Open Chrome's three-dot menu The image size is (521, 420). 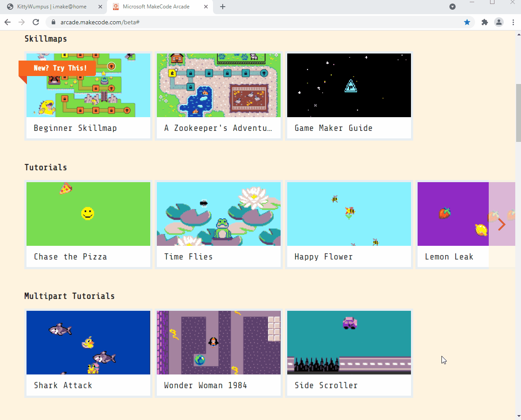513,22
